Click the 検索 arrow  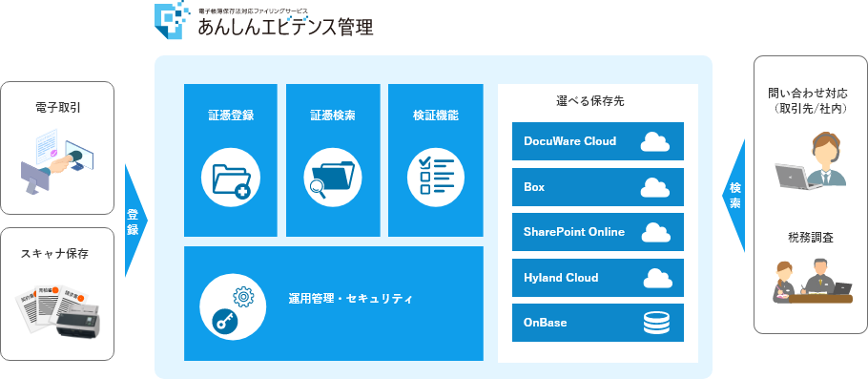point(734,195)
